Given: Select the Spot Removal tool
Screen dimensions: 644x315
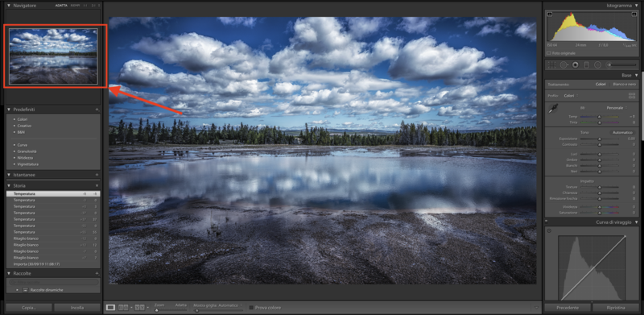Looking at the screenshot, I should pyautogui.click(x=563, y=64).
